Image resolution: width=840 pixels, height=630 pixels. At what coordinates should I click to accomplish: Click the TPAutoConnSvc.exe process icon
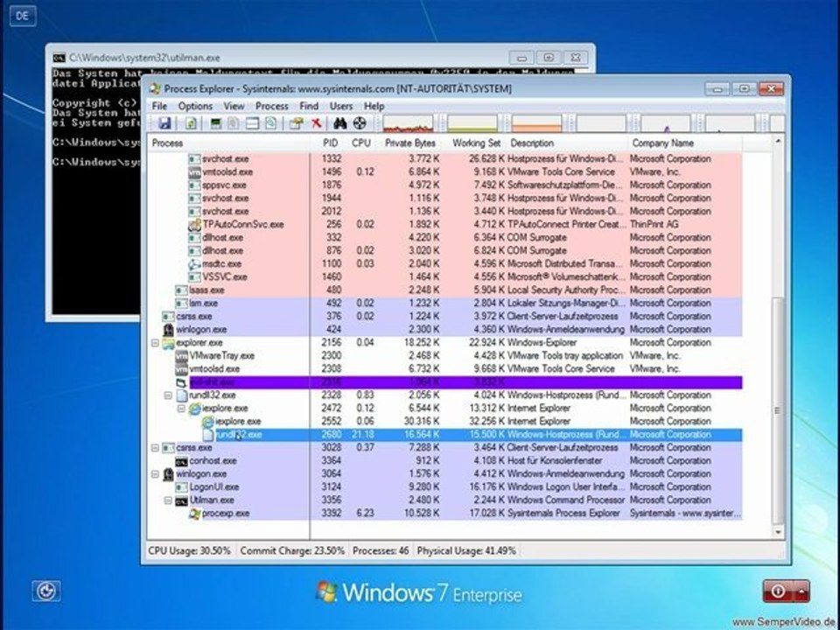pos(194,225)
